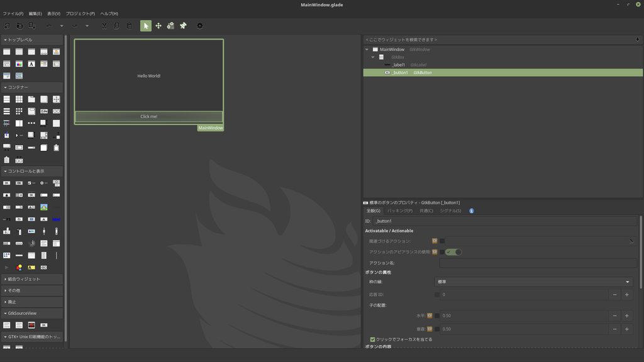This screenshot has width=644, height=362.
Task: Increase 水平 value with plus button
Action: click(627, 315)
